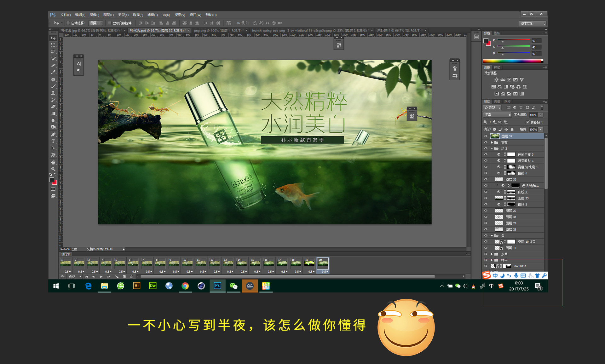Select the Horizontal Type tool

[53, 141]
